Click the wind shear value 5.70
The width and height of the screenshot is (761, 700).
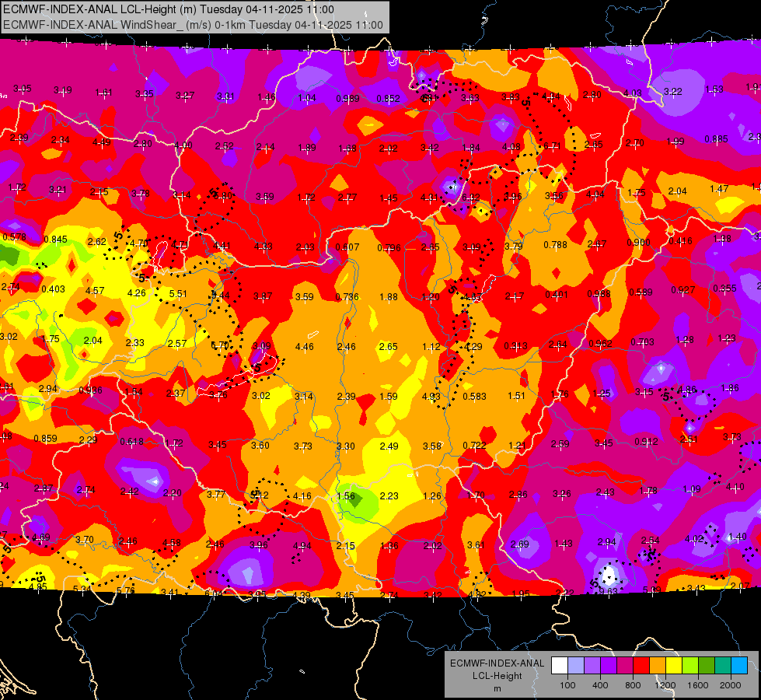pyautogui.click(x=220, y=346)
